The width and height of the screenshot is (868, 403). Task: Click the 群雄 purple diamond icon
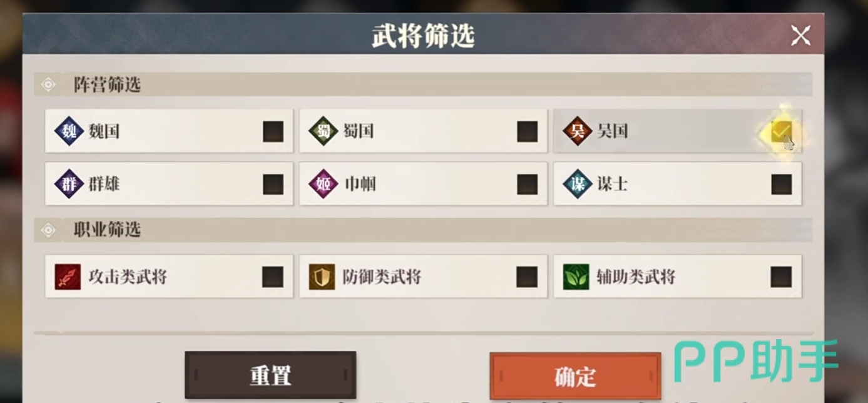click(x=69, y=184)
